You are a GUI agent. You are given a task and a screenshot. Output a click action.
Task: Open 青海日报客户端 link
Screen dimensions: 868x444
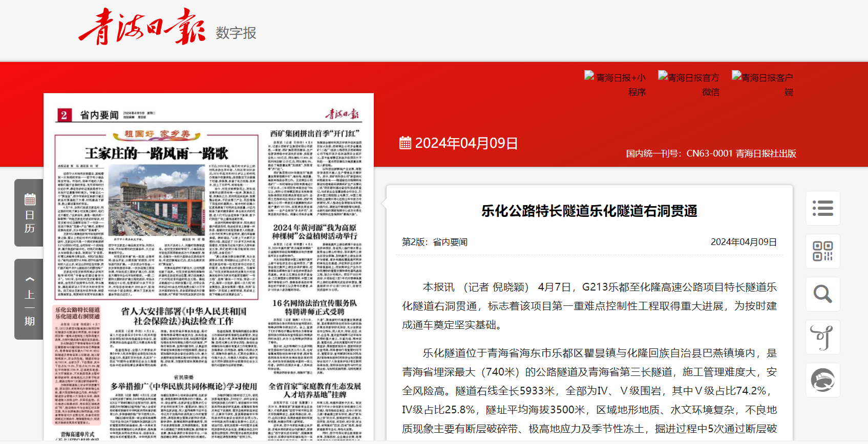pos(763,84)
